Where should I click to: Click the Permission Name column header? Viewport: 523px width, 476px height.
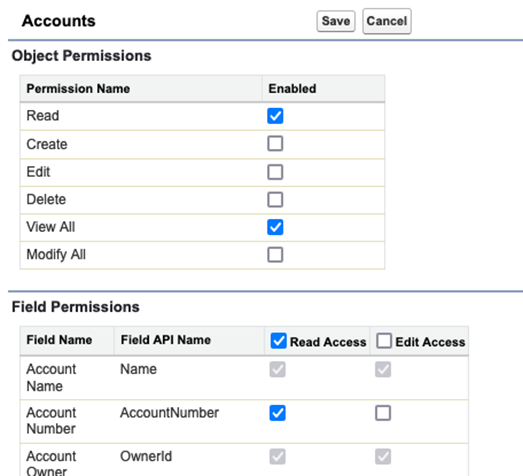[x=78, y=89]
